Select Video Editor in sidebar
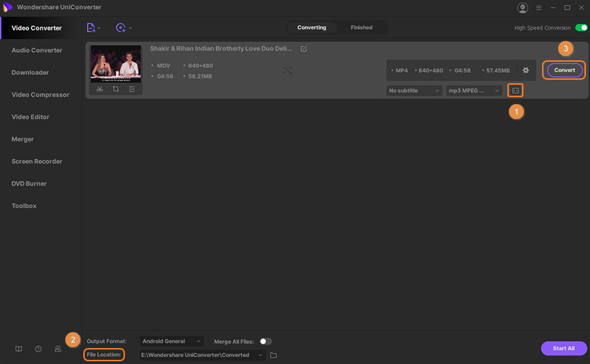This screenshot has height=364, width=590. pos(30,116)
